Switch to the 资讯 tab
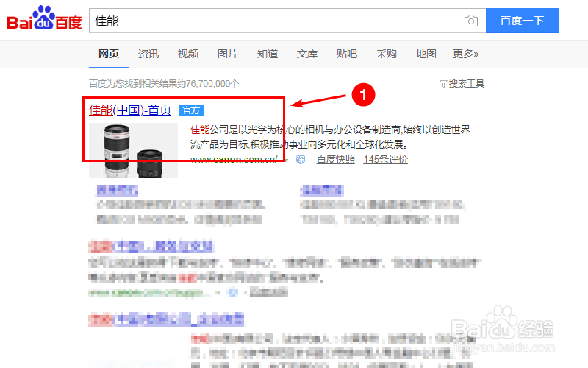This screenshot has height=368, width=588. click(x=148, y=54)
